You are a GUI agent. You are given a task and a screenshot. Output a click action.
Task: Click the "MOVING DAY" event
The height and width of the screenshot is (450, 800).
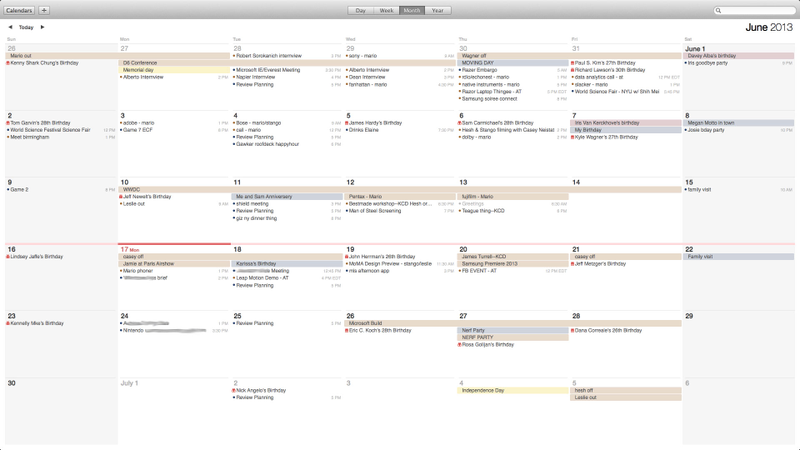[x=513, y=63]
